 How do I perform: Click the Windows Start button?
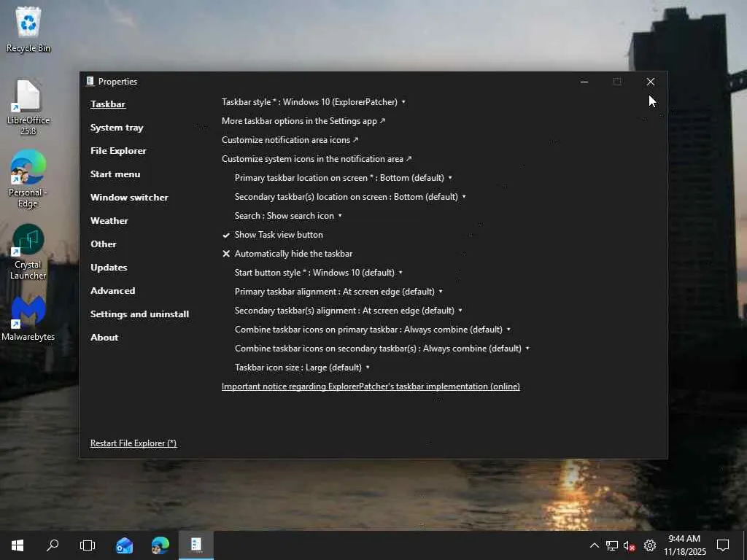18,545
